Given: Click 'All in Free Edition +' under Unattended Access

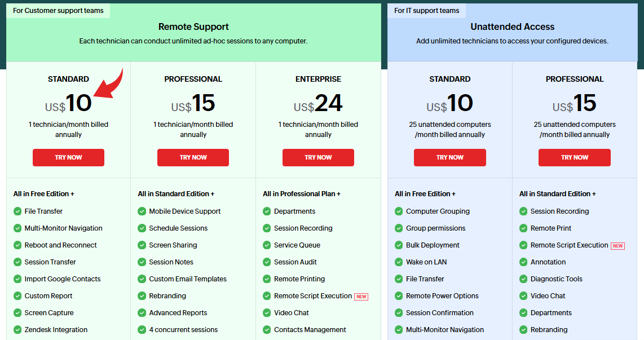Looking at the screenshot, I should pos(425,194).
